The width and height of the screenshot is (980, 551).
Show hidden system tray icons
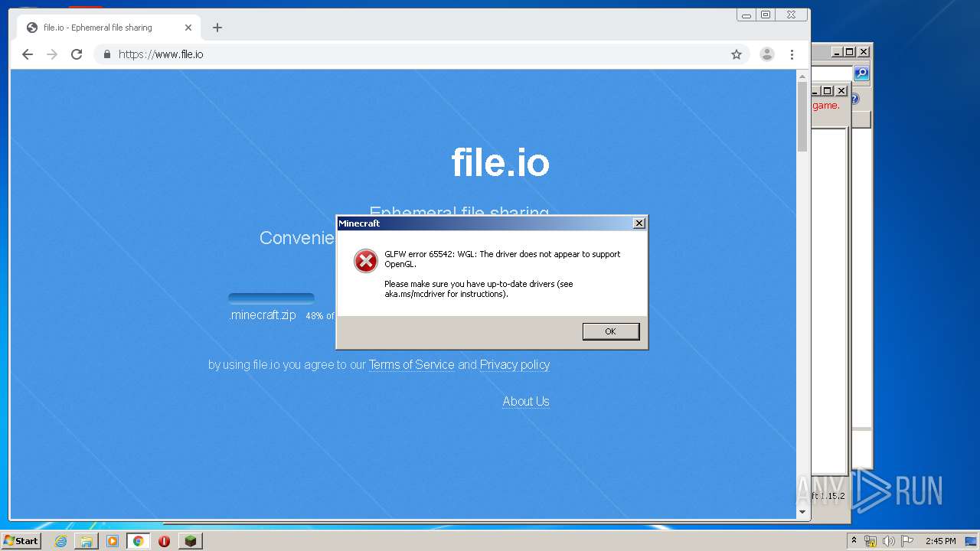[x=854, y=541]
